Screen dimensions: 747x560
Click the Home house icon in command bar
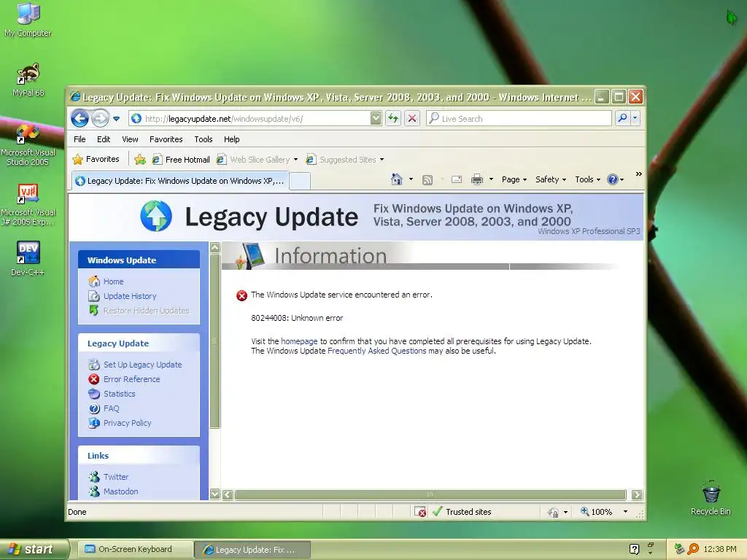pos(396,179)
